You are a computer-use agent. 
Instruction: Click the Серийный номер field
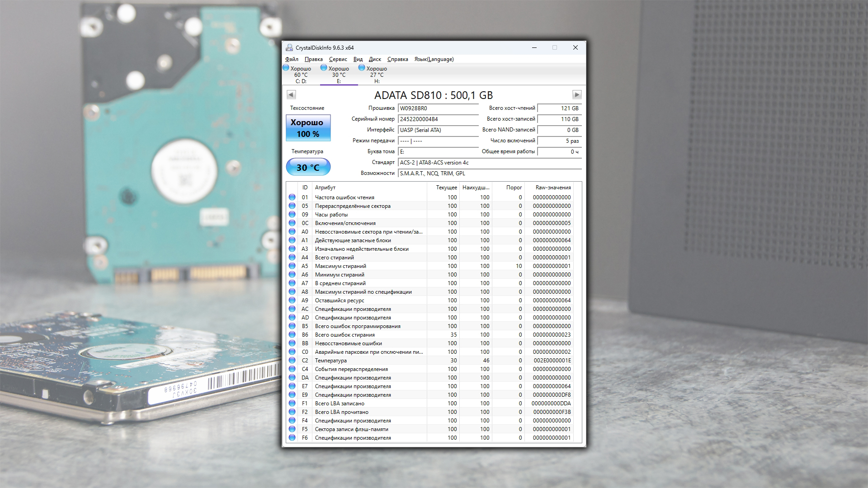click(438, 119)
